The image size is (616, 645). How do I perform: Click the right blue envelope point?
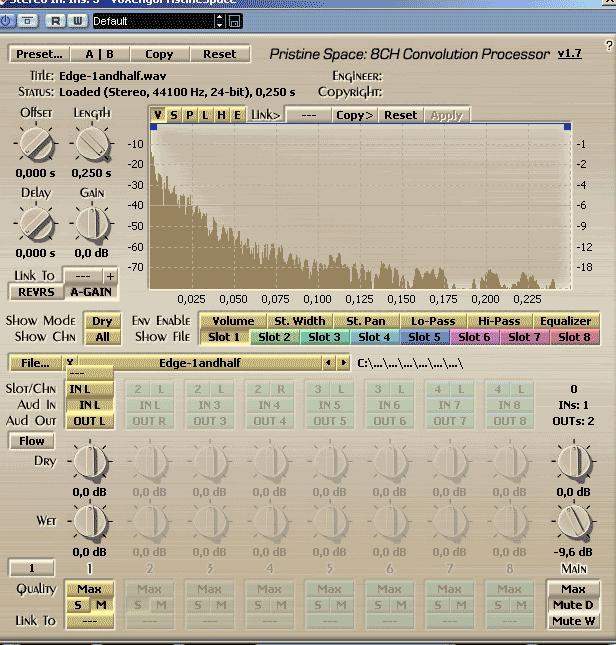pos(567,127)
